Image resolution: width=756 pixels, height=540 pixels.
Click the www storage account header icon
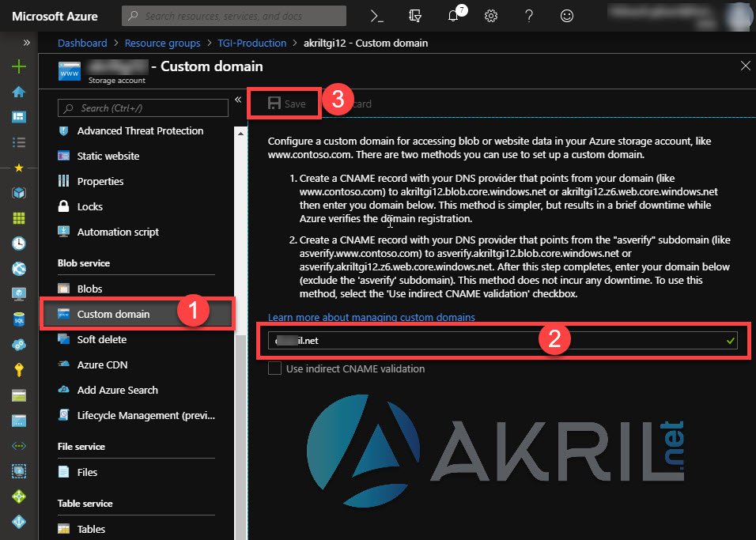click(70, 71)
